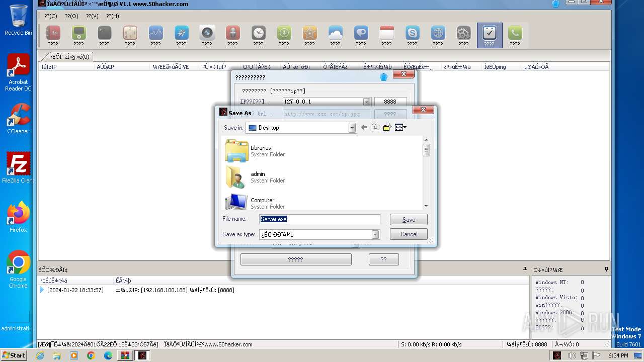Open the View Menu icon in Save As
Screen dimensions: 644x362
tap(400, 128)
